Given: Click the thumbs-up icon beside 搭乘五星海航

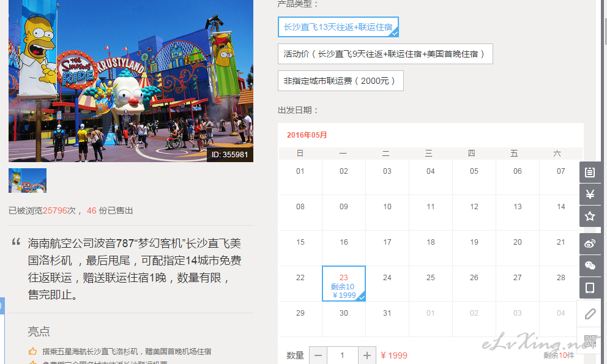Looking at the screenshot, I should [32, 351].
